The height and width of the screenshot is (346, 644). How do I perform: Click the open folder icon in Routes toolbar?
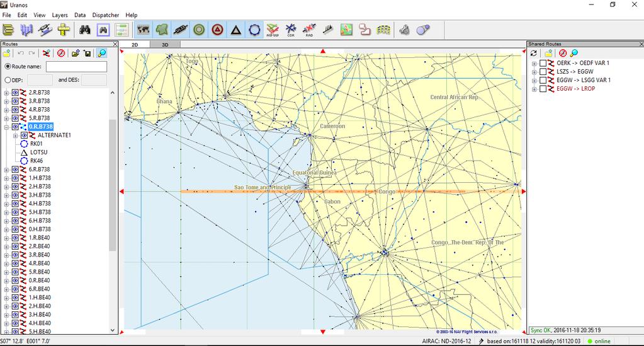tap(76, 53)
